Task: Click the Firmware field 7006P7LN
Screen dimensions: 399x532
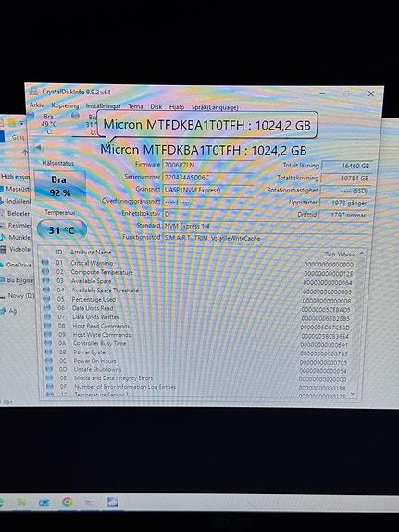Action: [x=207, y=165]
